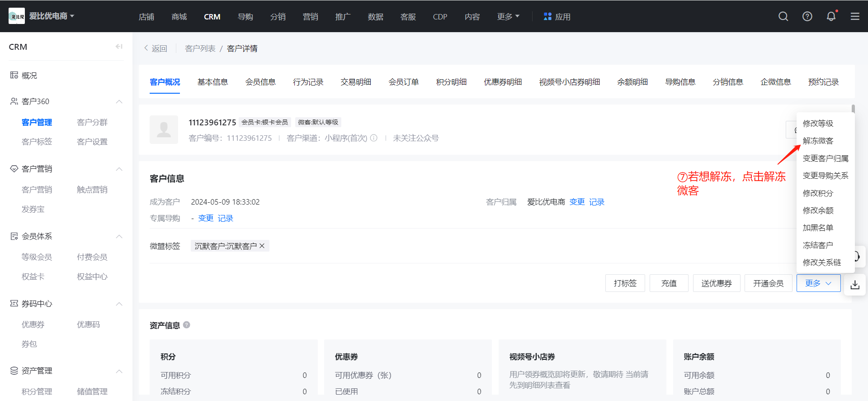Switch to 会员信息 tab
Screen dimensions: 868x401
tap(260, 82)
